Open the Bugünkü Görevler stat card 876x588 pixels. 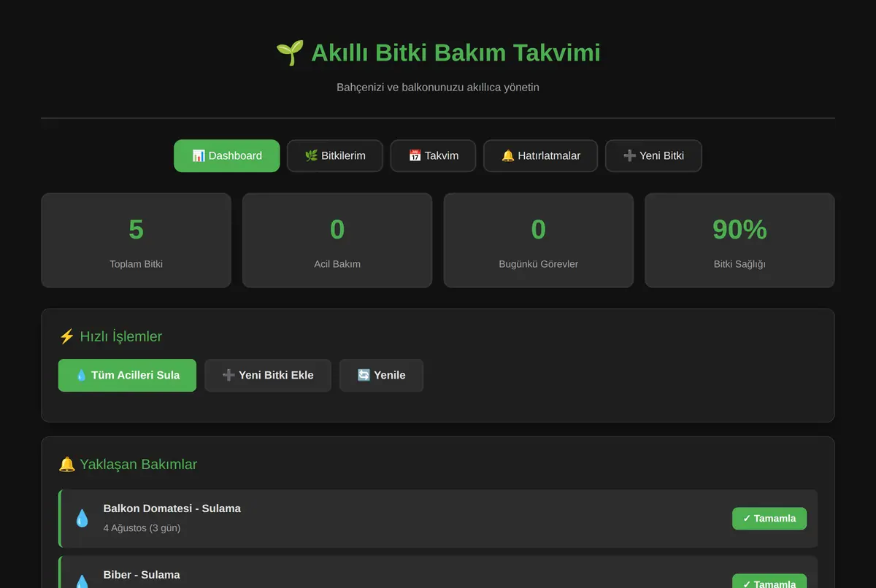tap(539, 240)
